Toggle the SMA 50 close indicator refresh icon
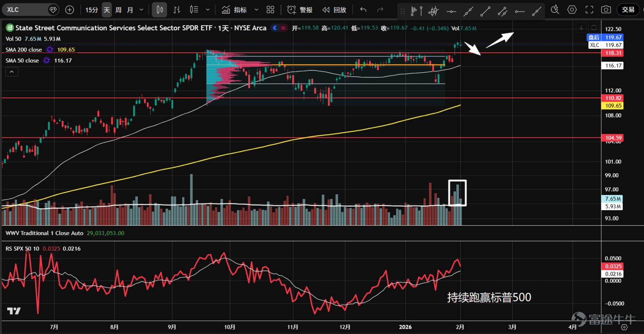Screen dimensions: 644x334 tap(47, 60)
